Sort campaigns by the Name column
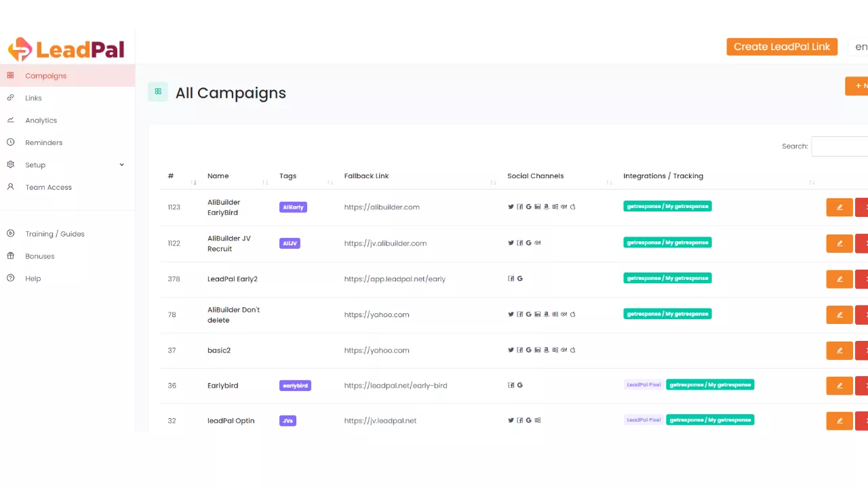Viewport: 868px width, 488px height. [x=218, y=176]
